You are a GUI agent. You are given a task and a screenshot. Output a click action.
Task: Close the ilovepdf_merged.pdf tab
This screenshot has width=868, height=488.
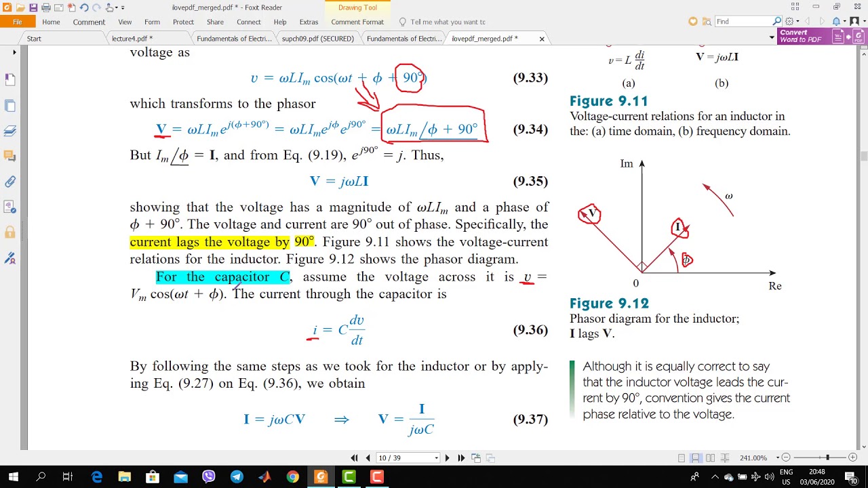coord(542,39)
